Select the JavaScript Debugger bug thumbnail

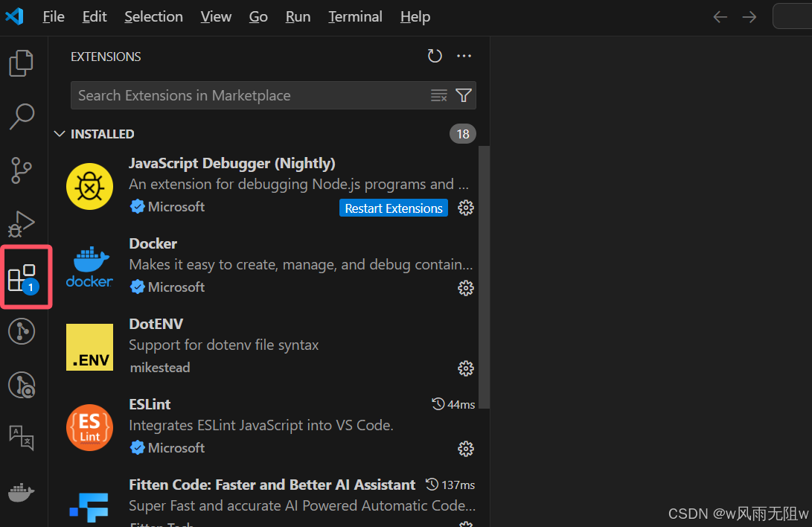pos(89,186)
